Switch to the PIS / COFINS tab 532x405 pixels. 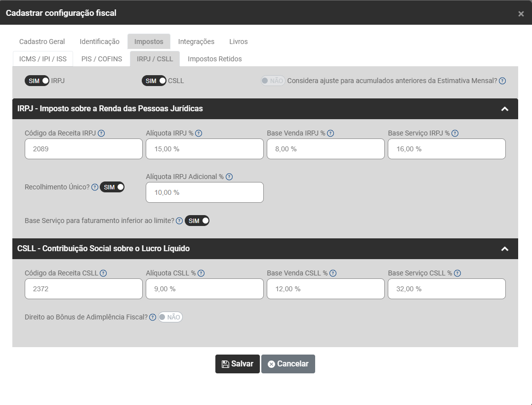pos(101,59)
